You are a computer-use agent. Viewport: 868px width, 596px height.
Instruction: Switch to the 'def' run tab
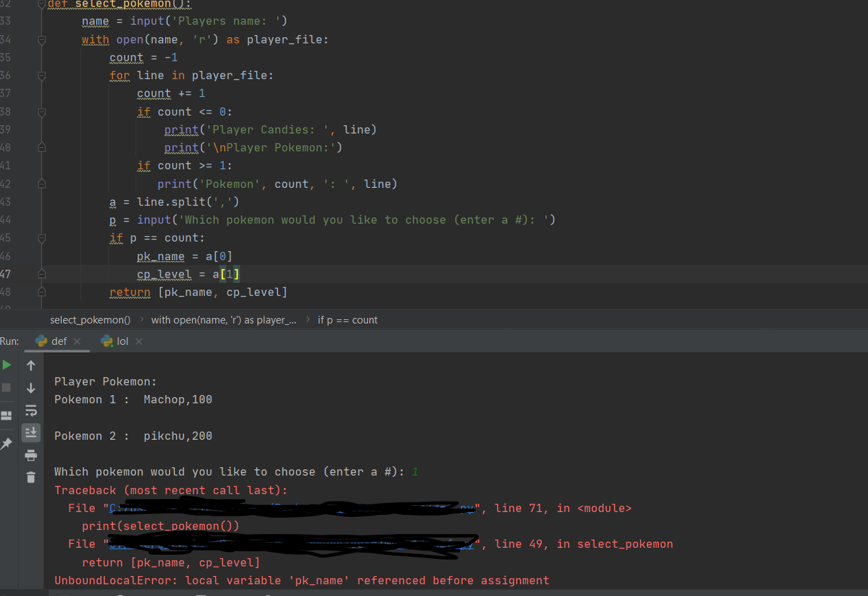pyautogui.click(x=59, y=341)
